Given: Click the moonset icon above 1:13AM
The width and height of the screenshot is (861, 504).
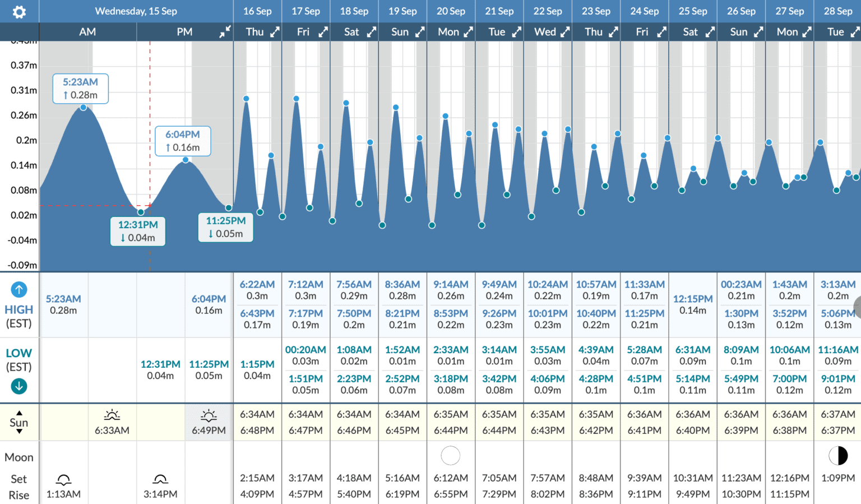Looking at the screenshot, I should (63, 479).
